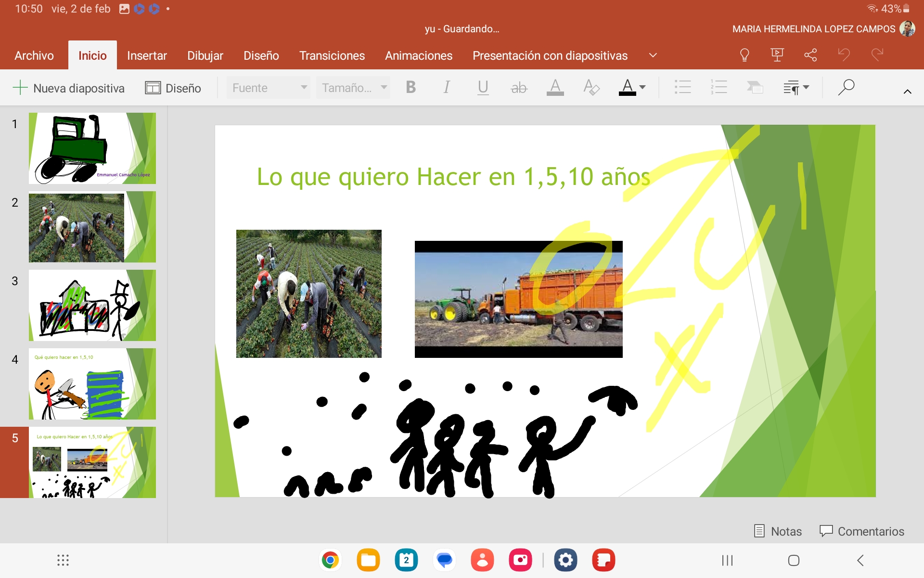
Task: Click the lightbulb Tell Me icon
Action: (x=744, y=55)
